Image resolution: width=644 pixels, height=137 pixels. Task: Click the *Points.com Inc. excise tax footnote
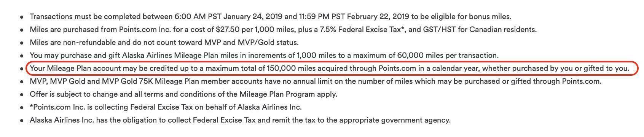click(x=166, y=107)
